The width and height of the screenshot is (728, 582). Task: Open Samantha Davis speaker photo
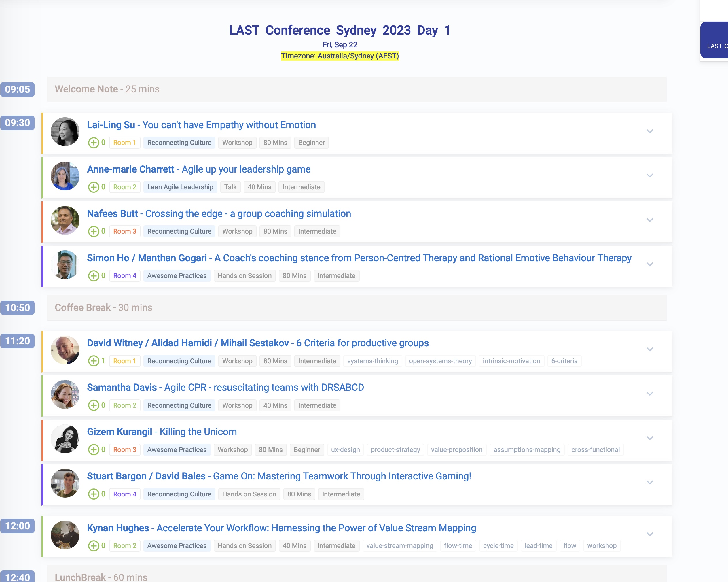(x=65, y=394)
